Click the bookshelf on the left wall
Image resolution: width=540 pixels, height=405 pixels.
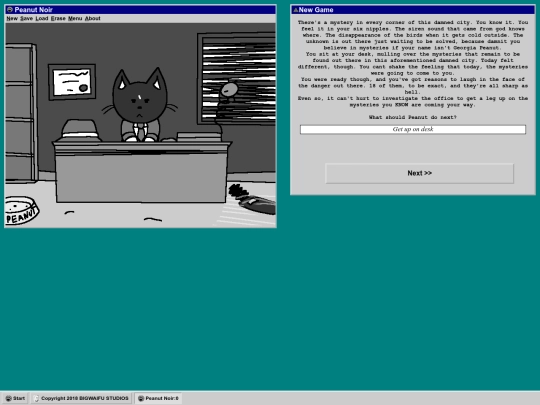pyautogui.click(x=21, y=113)
